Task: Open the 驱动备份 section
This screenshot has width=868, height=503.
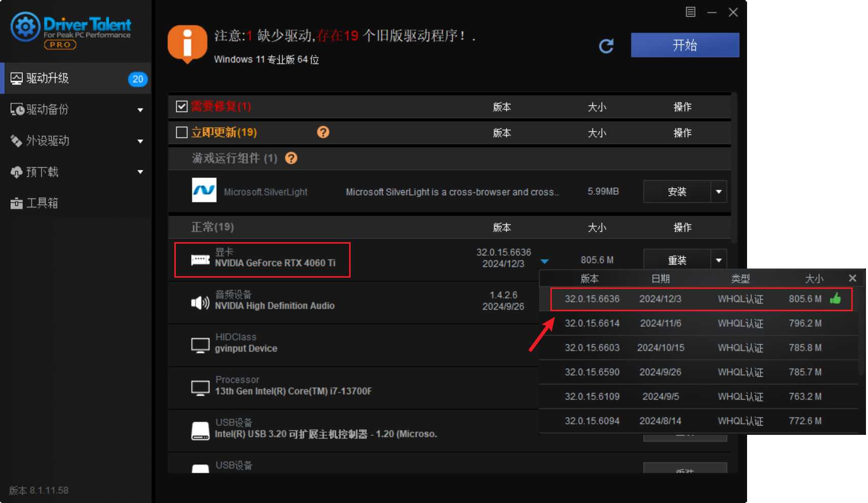Action: (x=76, y=109)
